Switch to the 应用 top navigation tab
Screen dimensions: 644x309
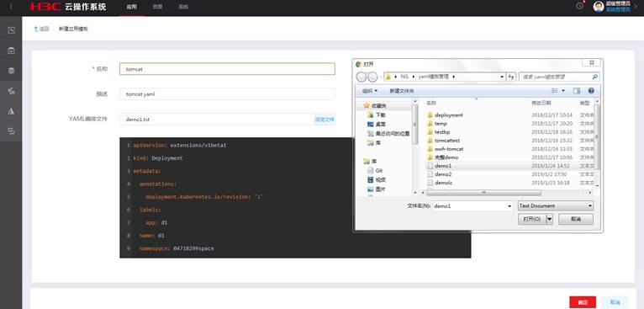tap(131, 7)
